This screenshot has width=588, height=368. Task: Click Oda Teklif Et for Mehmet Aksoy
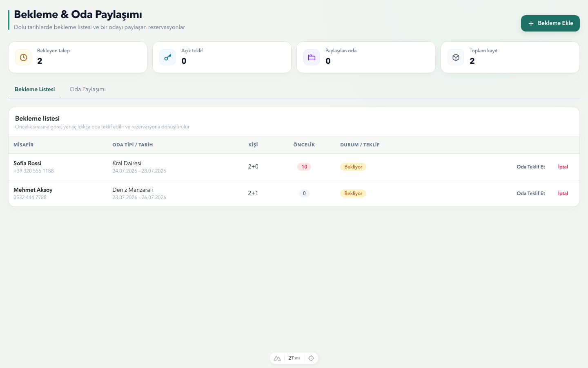(531, 193)
